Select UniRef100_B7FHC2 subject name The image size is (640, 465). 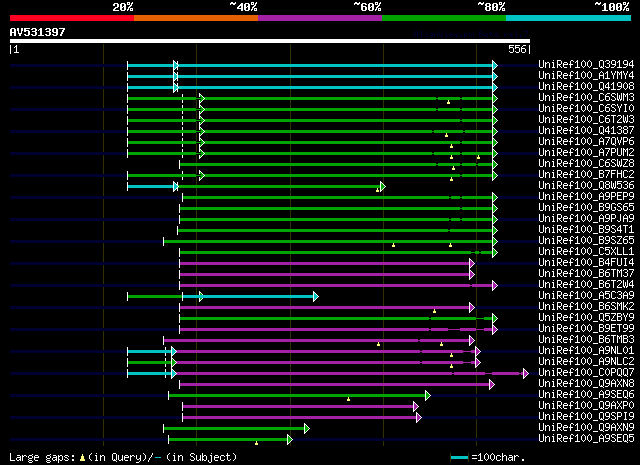586,175
